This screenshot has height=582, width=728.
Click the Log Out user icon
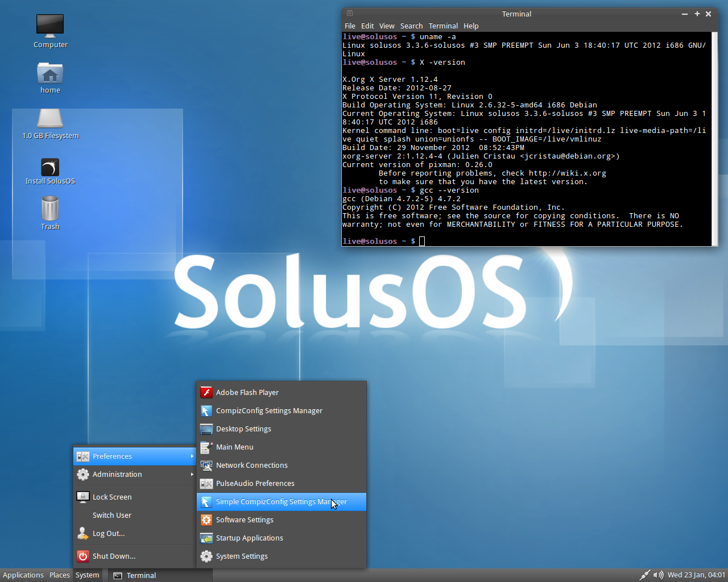tap(83, 533)
